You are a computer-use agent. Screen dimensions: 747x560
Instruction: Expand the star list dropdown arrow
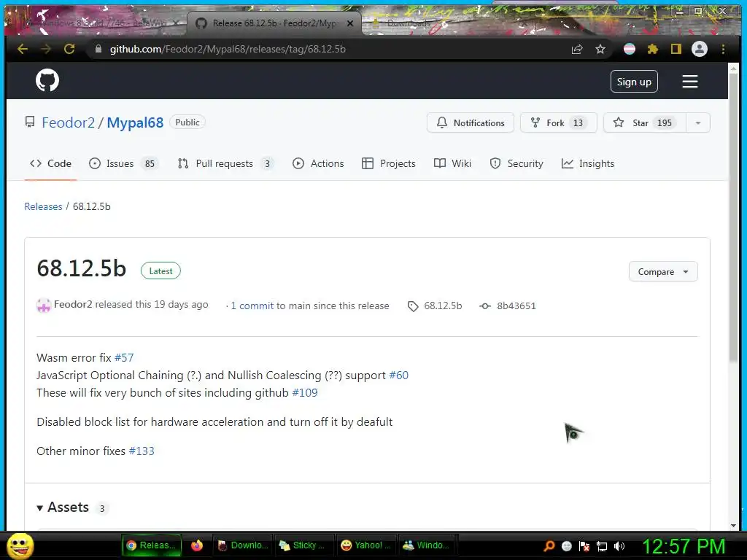pos(698,122)
